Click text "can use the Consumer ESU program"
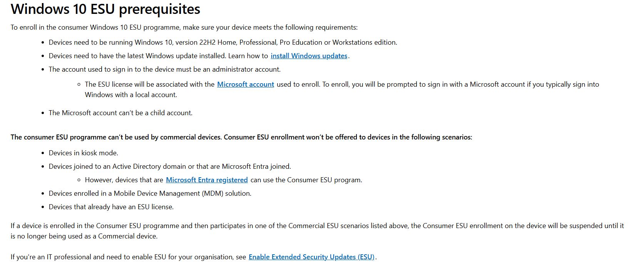644x262 pixels. (x=306, y=180)
